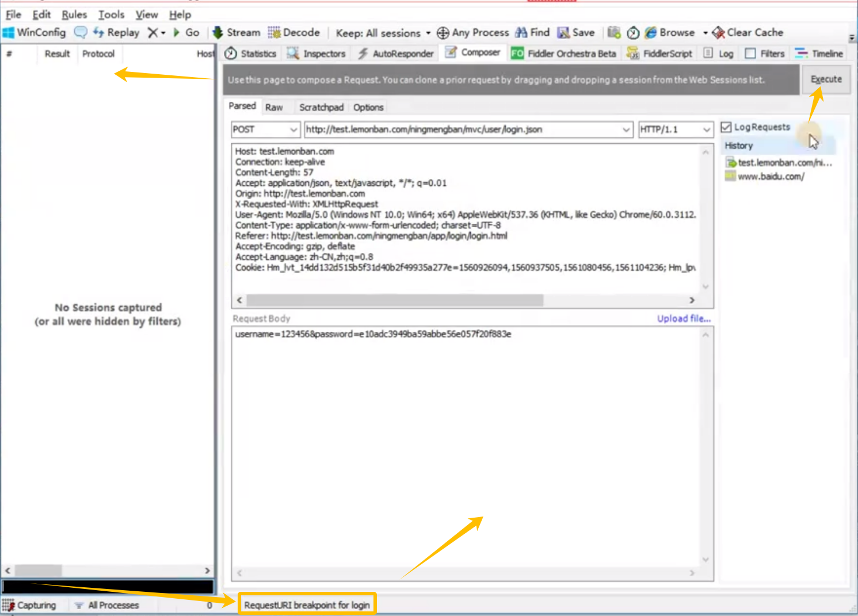Image resolution: width=858 pixels, height=616 pixels.
Task: Switch to the Statistics tab
Action: tap(250, 53)
